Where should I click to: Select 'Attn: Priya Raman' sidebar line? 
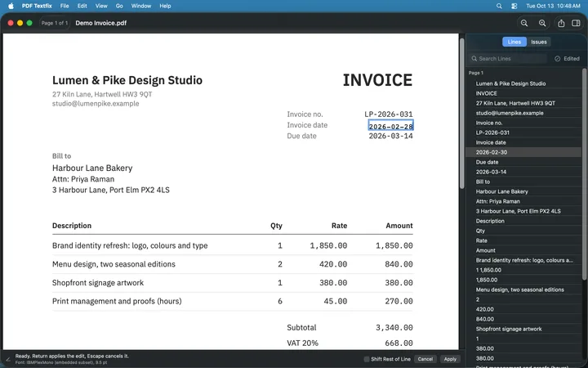[x=523, y=201]
